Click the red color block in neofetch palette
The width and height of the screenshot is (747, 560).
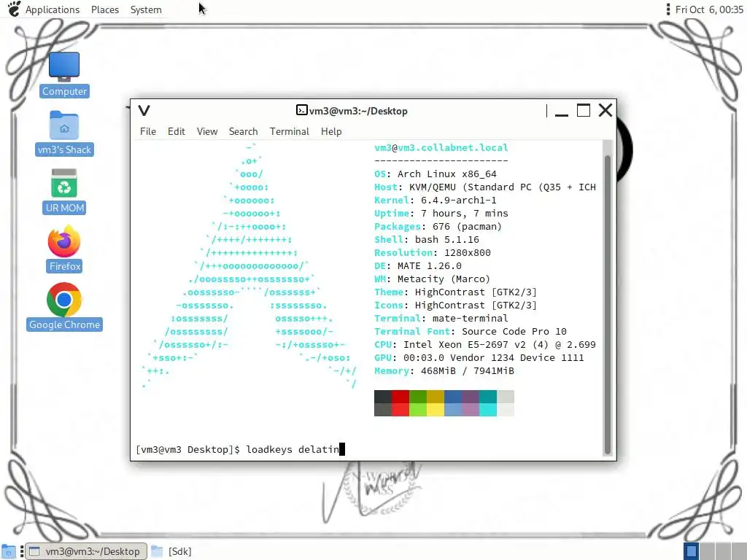[x=400, y=402]
